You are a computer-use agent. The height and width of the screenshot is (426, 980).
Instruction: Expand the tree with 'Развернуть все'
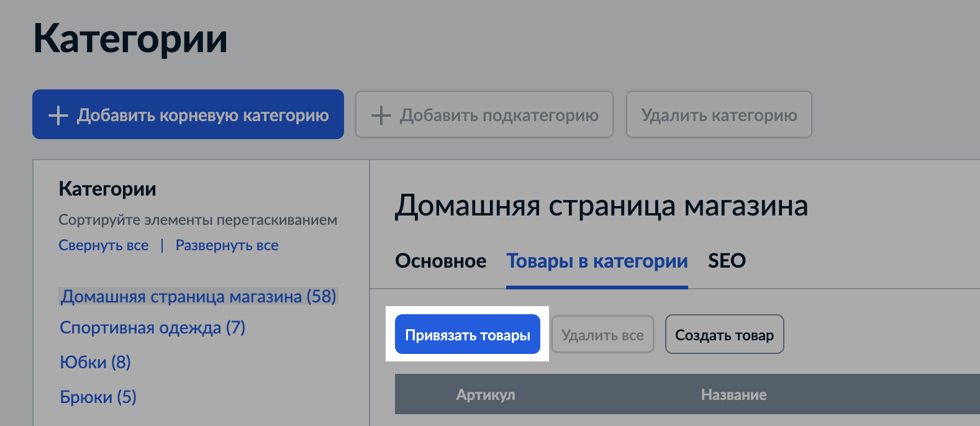point(227,245)
